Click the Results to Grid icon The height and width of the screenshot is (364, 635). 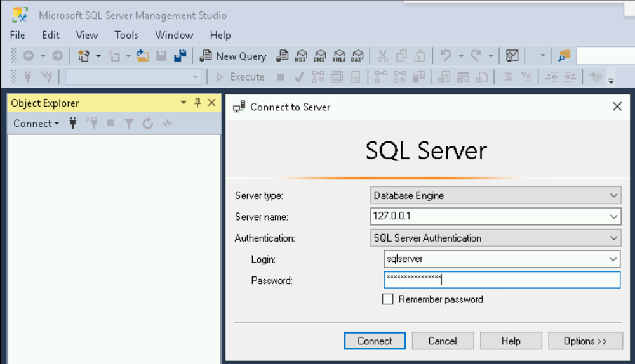463,77
